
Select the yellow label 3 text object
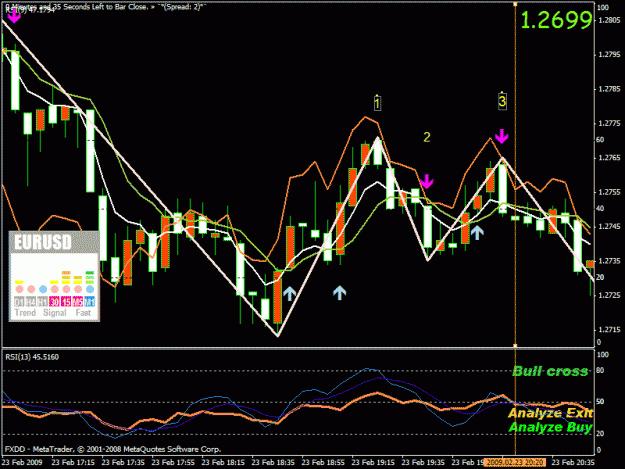[502, 101]
